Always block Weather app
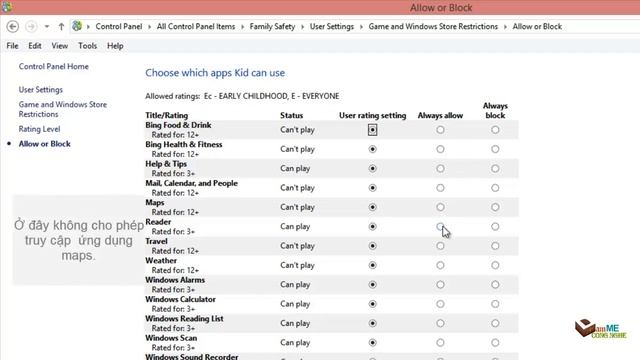The image size is (640, 360). [495, 265]
